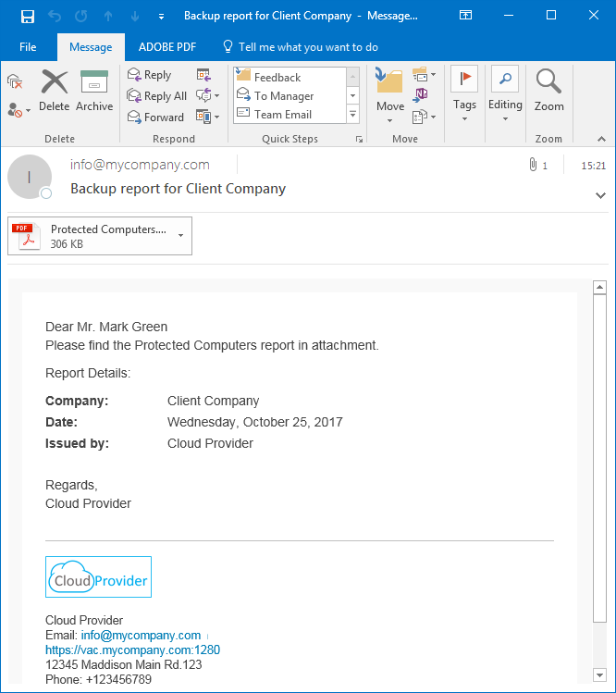Expand the Quick Steps gallery

click(352, 115)
